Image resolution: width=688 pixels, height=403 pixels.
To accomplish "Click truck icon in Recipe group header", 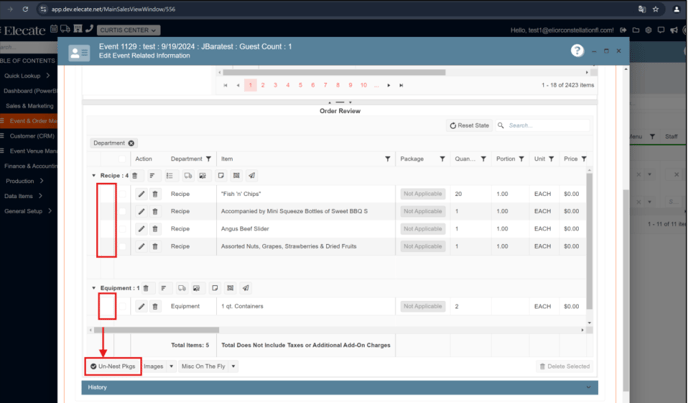I will pyautogui.click(x=188, y=176).
